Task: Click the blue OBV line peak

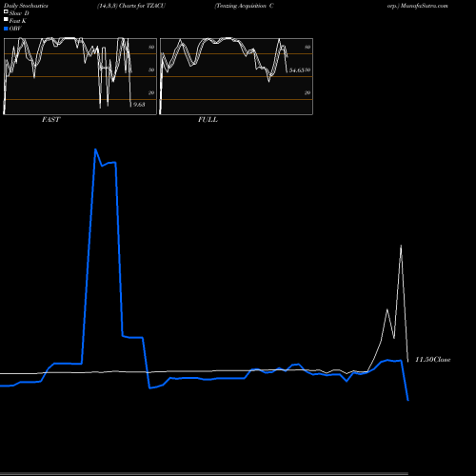Action: [x=95, y=149]
